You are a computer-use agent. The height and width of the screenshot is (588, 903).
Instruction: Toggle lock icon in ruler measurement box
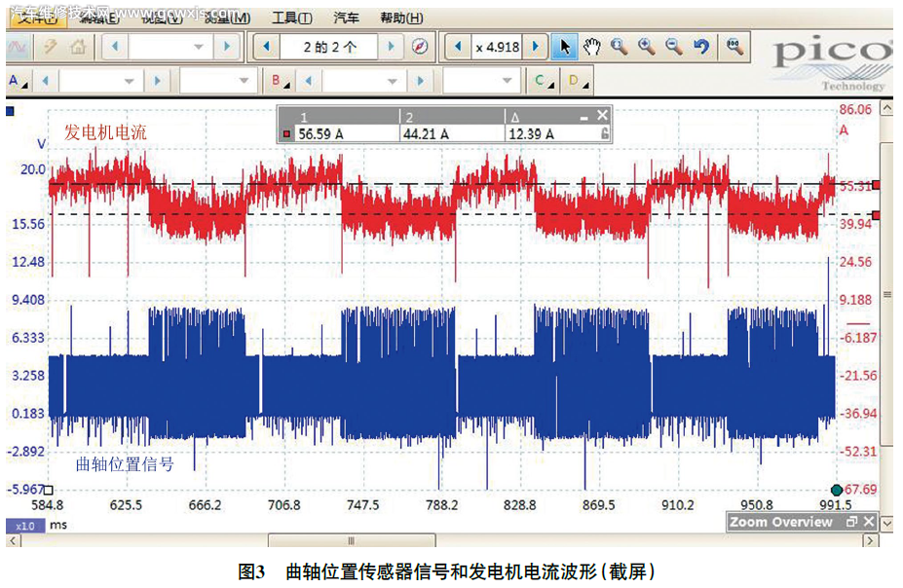coord(605,134)
